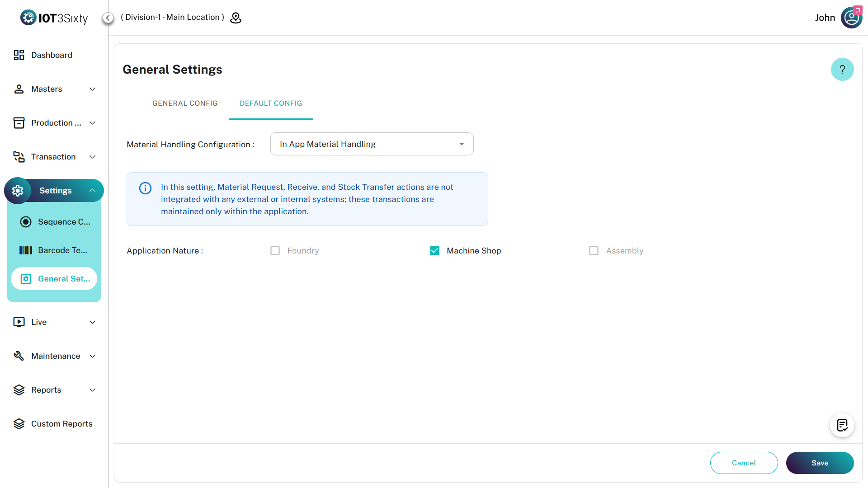The width and height of the screenshot is (868, 488).
Task: Collapse the Settings menu section
Action: pyautogui.click(x=92, y=191)
